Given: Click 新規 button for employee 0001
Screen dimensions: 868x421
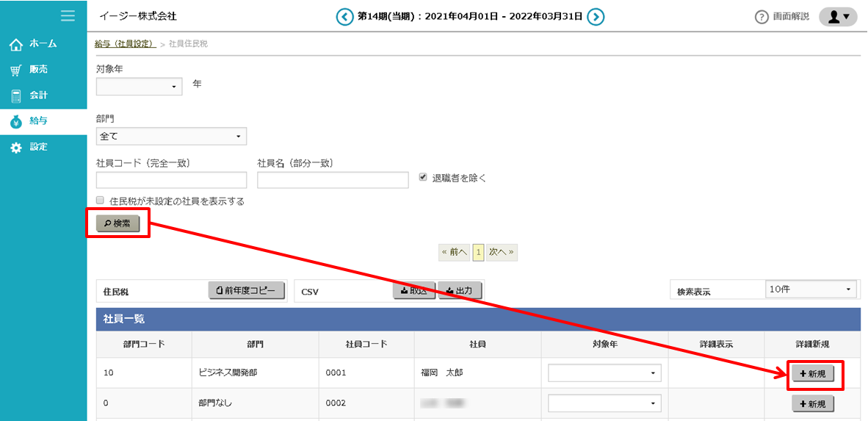Looking at the screenshot, I should click(x=812, y=374).
